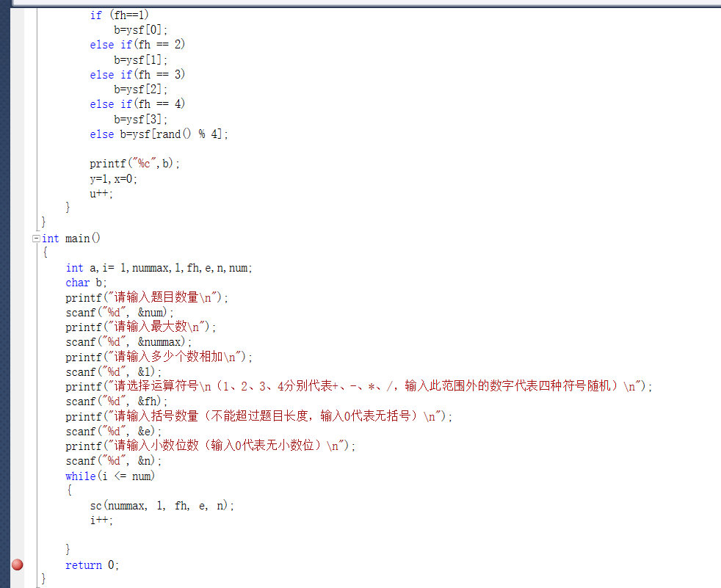
Task: Click the 'printf("%c",b);' line
Action: click(x=134, y=163)
